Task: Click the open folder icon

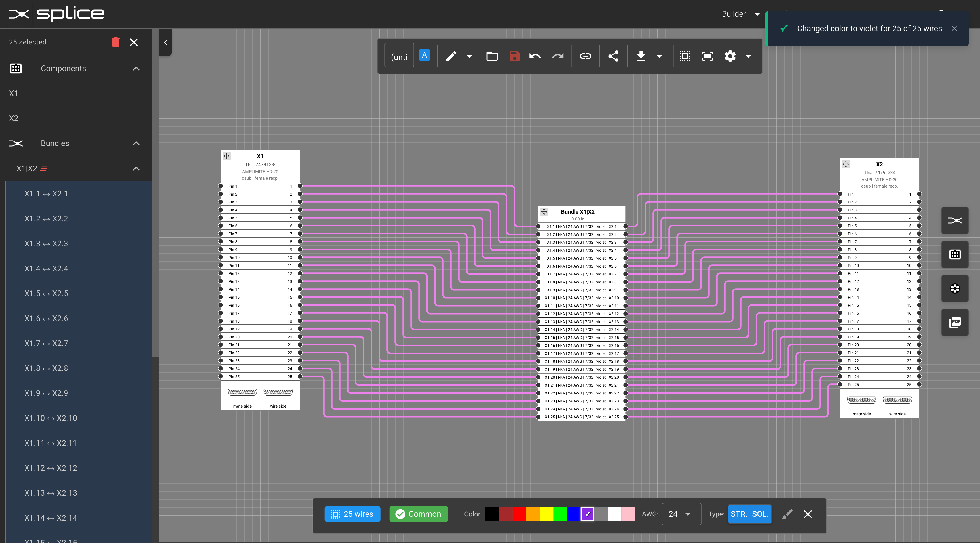Action: [x=492, y=56]
